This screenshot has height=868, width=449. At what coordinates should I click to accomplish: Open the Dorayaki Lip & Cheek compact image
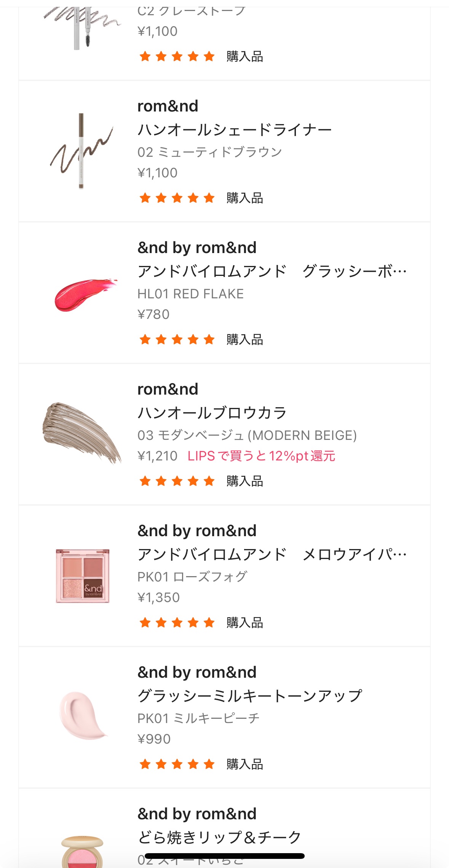click(82, 850)
